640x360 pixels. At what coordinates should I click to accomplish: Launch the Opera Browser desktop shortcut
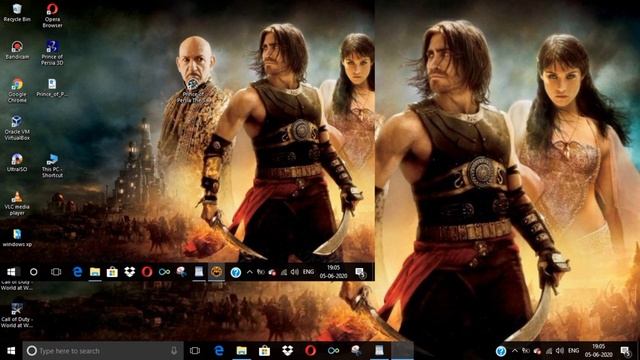pos(52,15)
